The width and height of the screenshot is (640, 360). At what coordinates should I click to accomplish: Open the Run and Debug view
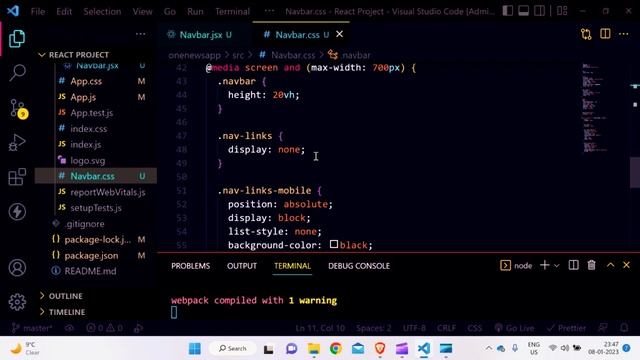click(x=17, y=142)
